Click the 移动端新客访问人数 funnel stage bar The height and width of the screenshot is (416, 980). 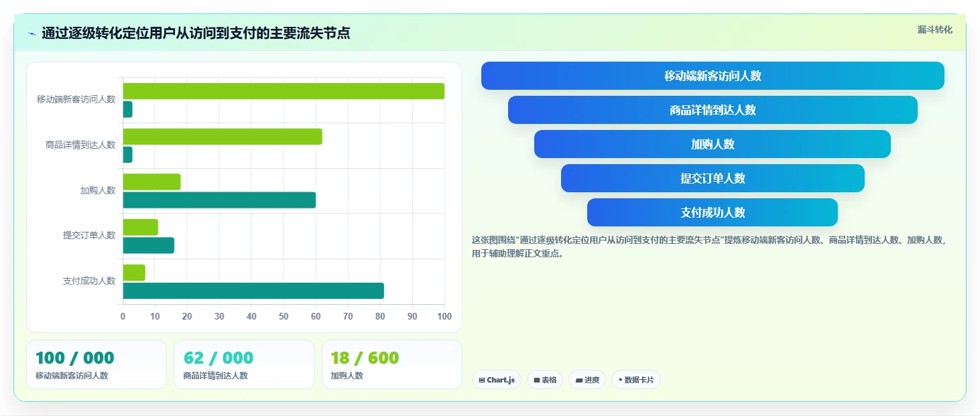tap(713, 76)
